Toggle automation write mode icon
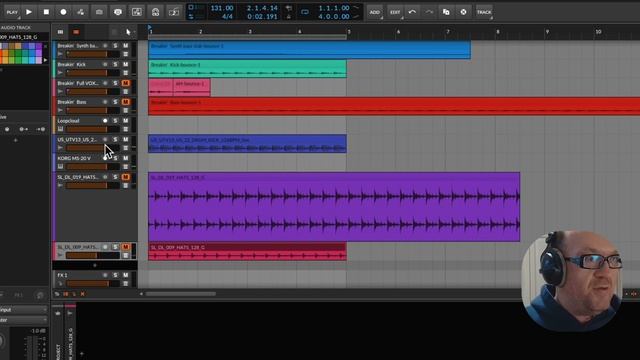Image resolution: width=640 pixels, height=360 pixels. point(80,12)
